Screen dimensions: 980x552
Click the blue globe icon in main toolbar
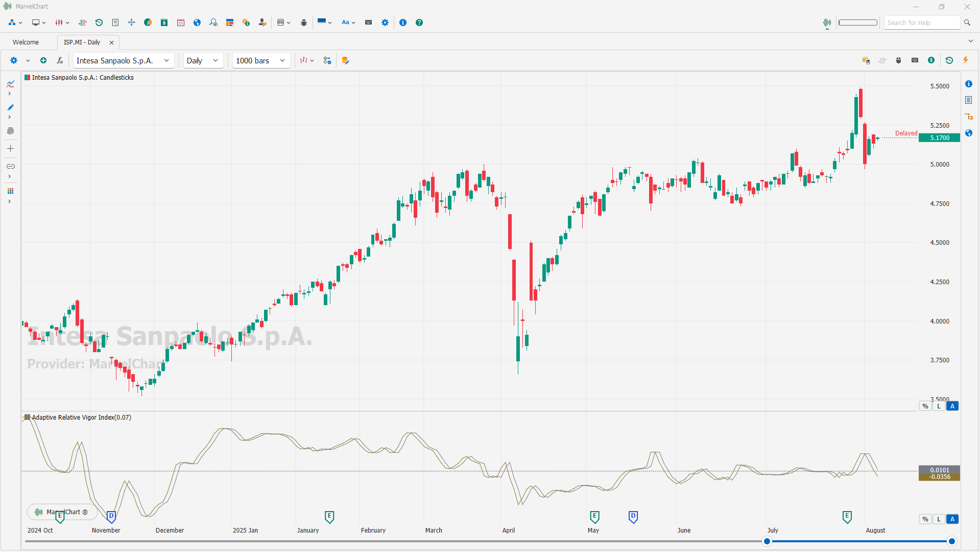point(197,22)
